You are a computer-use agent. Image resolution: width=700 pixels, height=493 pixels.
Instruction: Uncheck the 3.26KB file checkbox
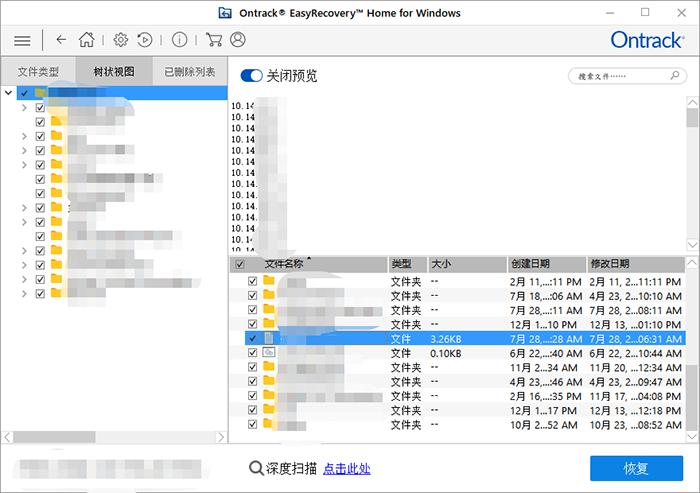point(252,338)
